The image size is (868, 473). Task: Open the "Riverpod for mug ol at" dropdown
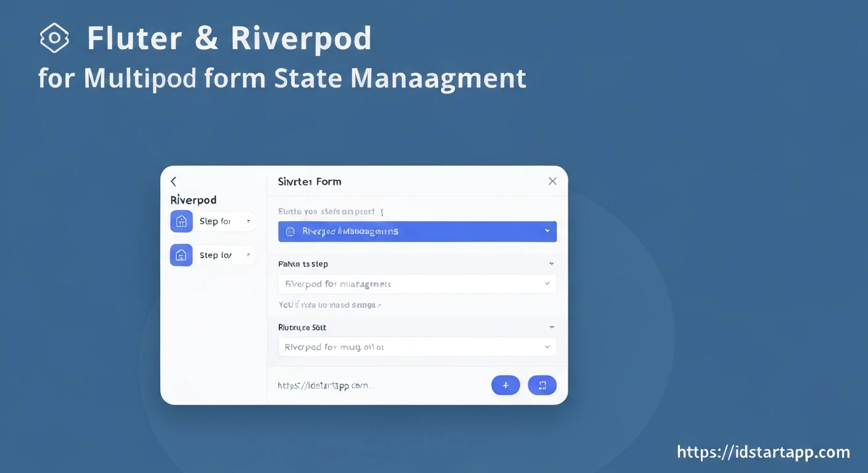pyautogui.click(x=417, y=347)
